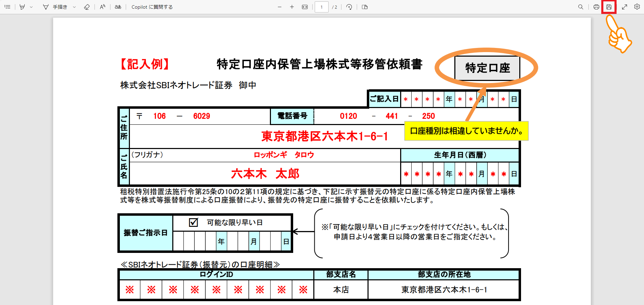This screenshot has height=305, width=644.
Task: Click the phone number prefix 0120
Action: [348, 116]
